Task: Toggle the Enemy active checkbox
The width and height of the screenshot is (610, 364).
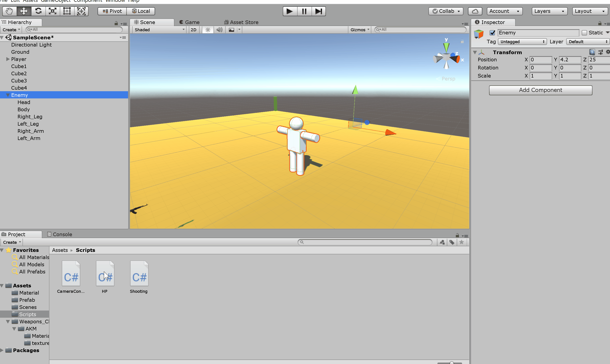Action: tap(492, 33)
